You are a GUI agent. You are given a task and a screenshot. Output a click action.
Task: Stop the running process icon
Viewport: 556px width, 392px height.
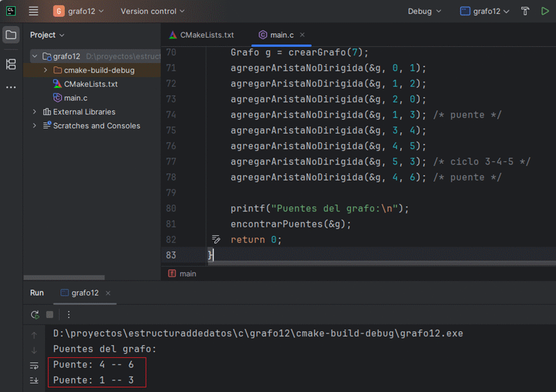click(49, 315)
